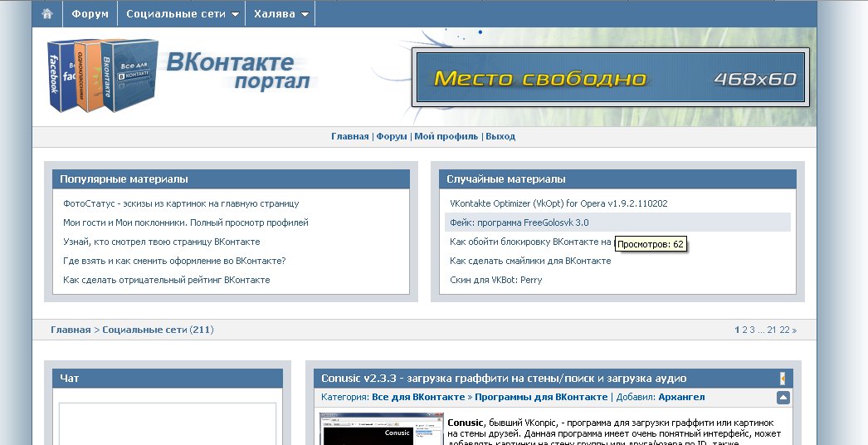
Task: Open the Программы для ВКонтакте category link
Action: (x=541, y=398)
